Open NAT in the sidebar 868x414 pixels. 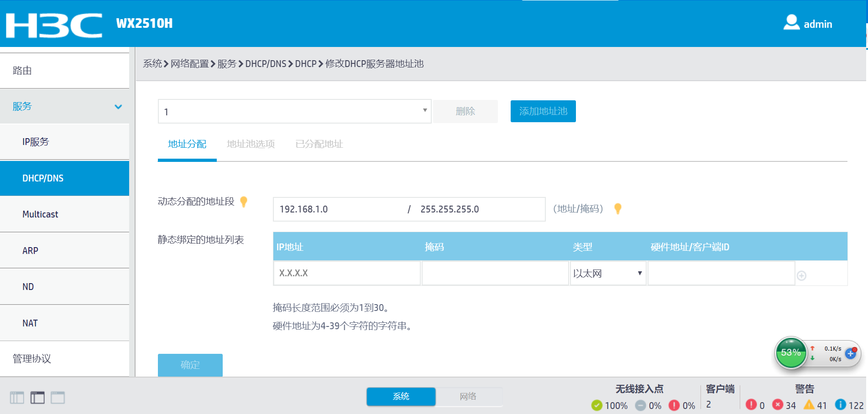point(64,323)
